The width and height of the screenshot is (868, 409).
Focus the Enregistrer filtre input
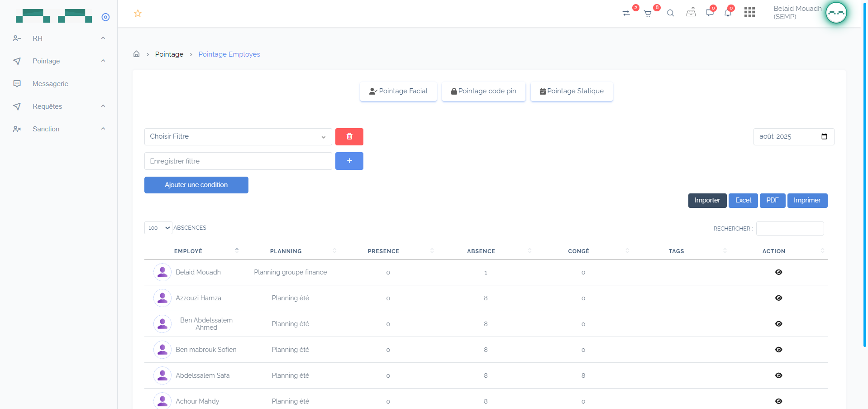point(238,161)
